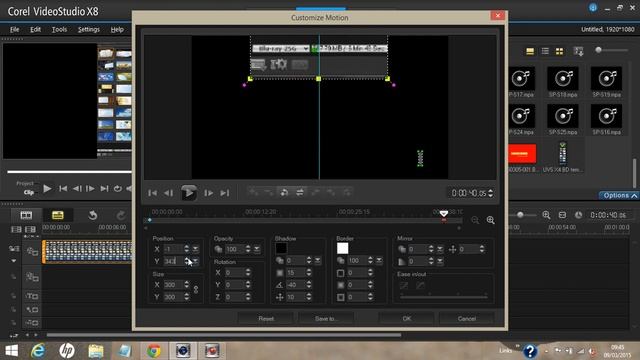Click the second Ease out toggle

click(x=420, y=286)
